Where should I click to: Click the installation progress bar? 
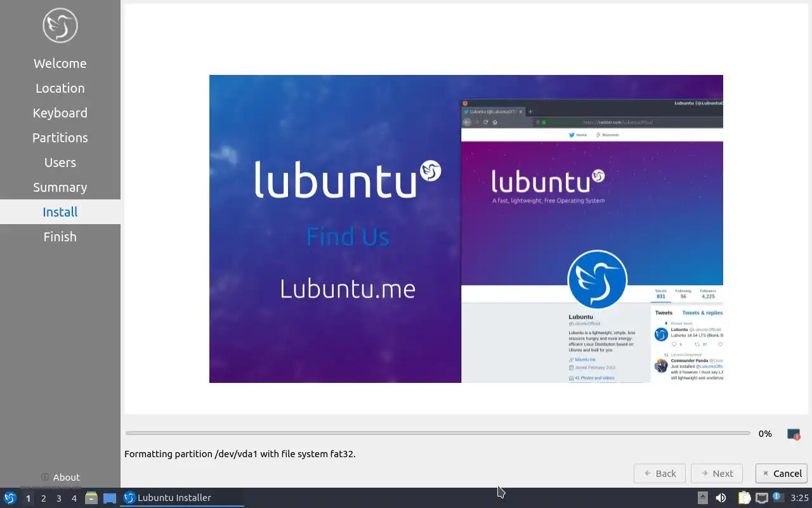pyautogui.click(x=438, y=433)
